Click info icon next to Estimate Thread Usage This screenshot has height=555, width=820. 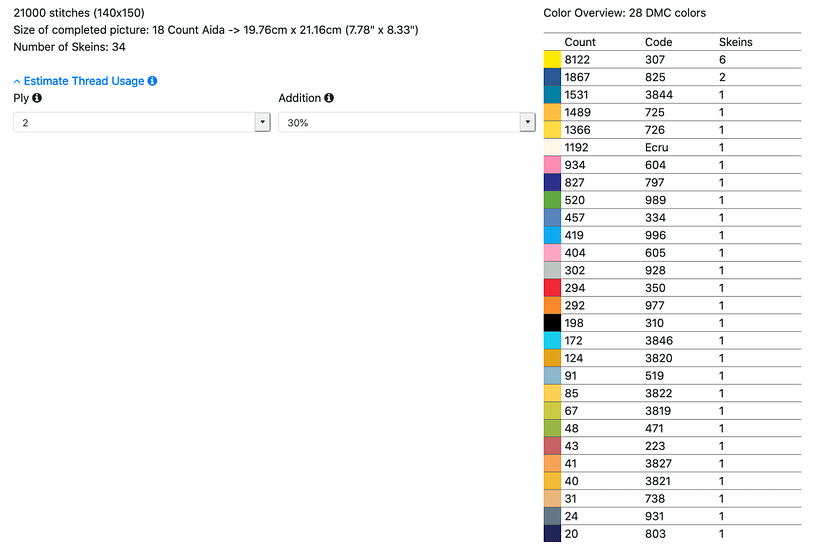point(152,81)
